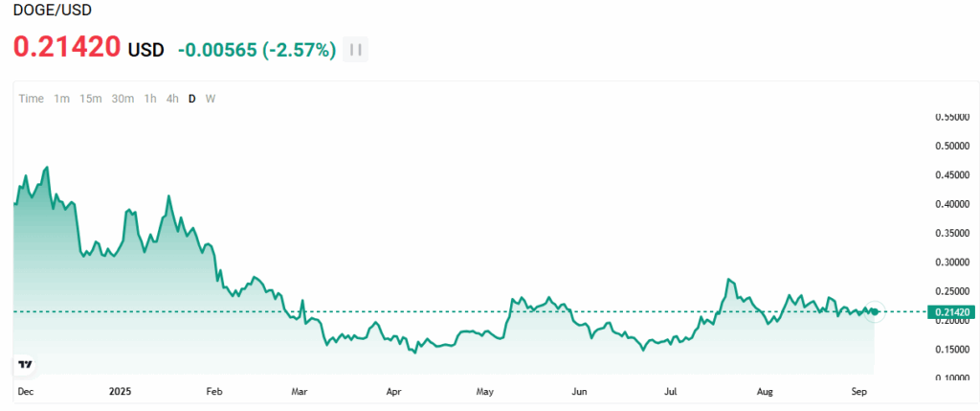Click the May label on date axis
The height and width of the screenshot is (411, 980).
click(484, 392)
